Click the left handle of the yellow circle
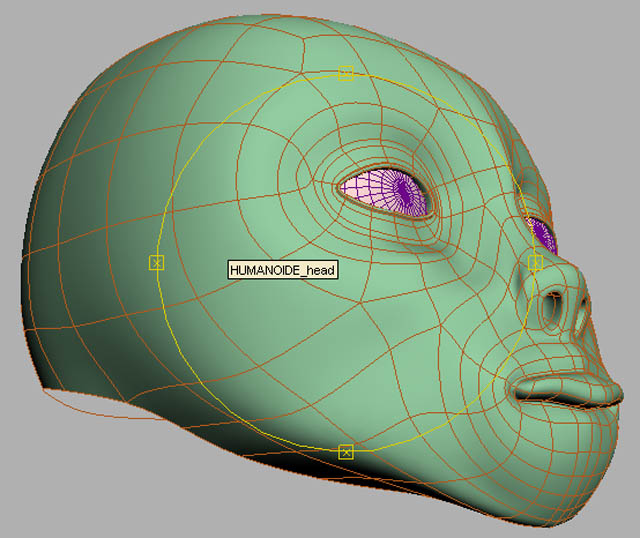 click(156, 263)
